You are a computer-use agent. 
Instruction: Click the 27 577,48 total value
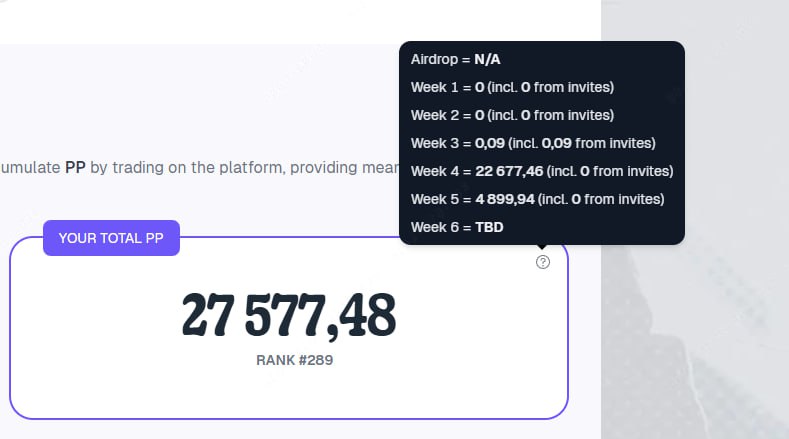tap(289, 316)
